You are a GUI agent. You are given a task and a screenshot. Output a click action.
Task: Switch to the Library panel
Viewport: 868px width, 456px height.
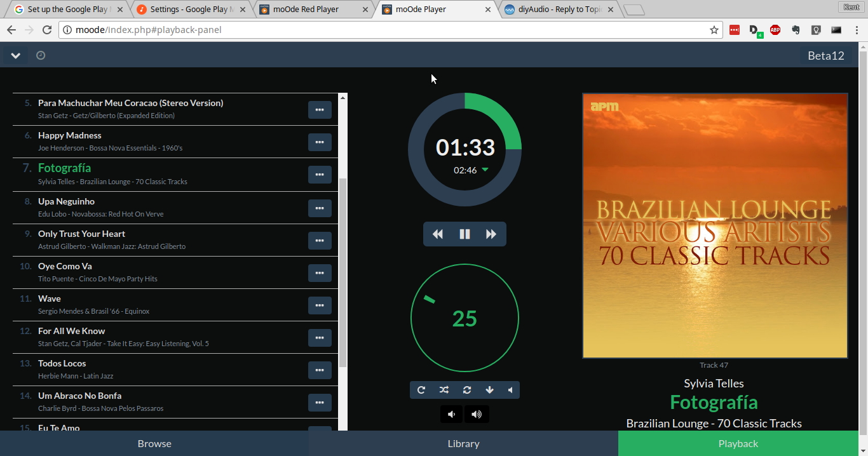(463, 443)
